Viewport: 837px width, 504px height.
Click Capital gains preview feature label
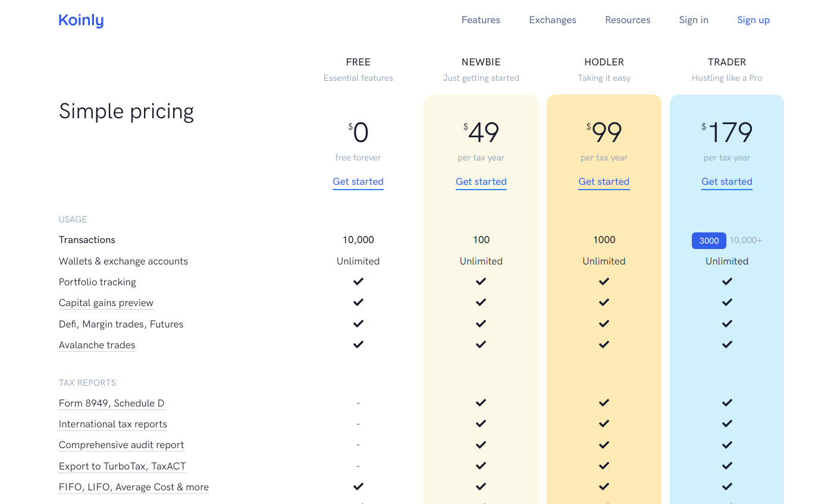106,303
